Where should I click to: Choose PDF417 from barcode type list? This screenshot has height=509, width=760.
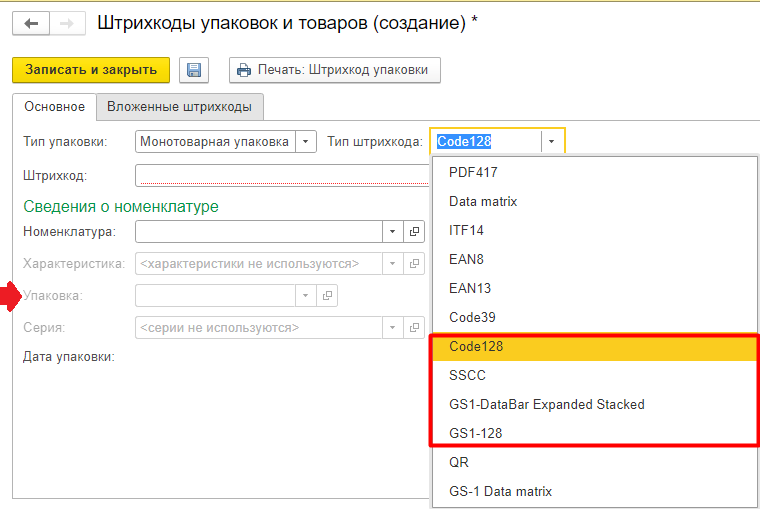coord(473,172)
